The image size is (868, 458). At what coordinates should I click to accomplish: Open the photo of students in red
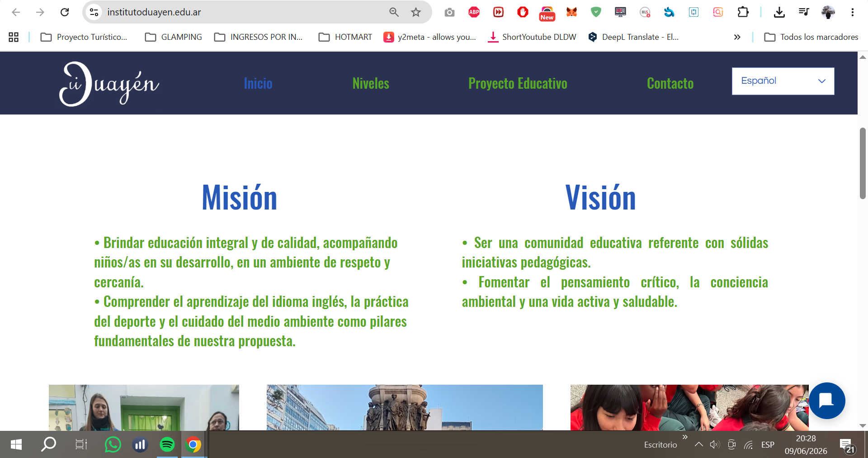coord(689,407)
